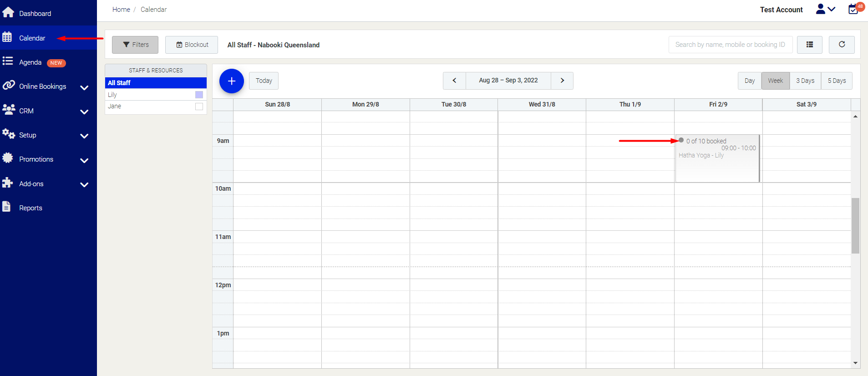The height and width of the screenshot is (376, 868).
Task: Click the STAFF & RESOURCES panel header
Action: click(156, 70)
